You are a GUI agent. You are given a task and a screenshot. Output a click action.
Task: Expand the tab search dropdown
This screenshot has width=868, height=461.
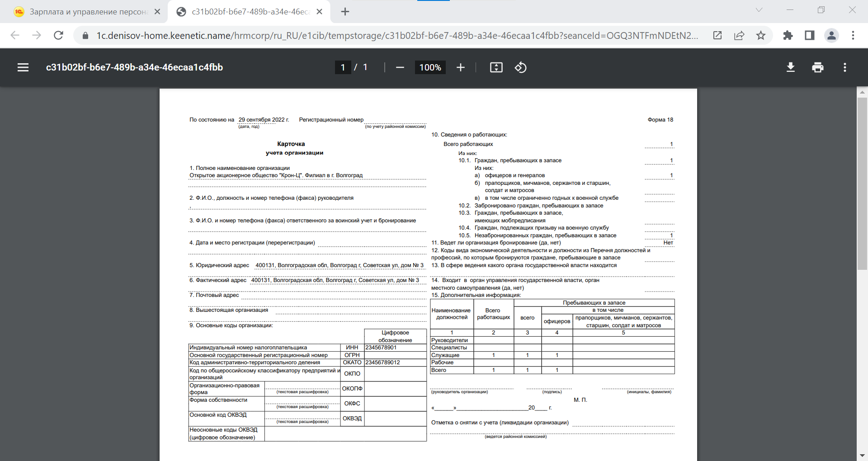click(759, 10)
